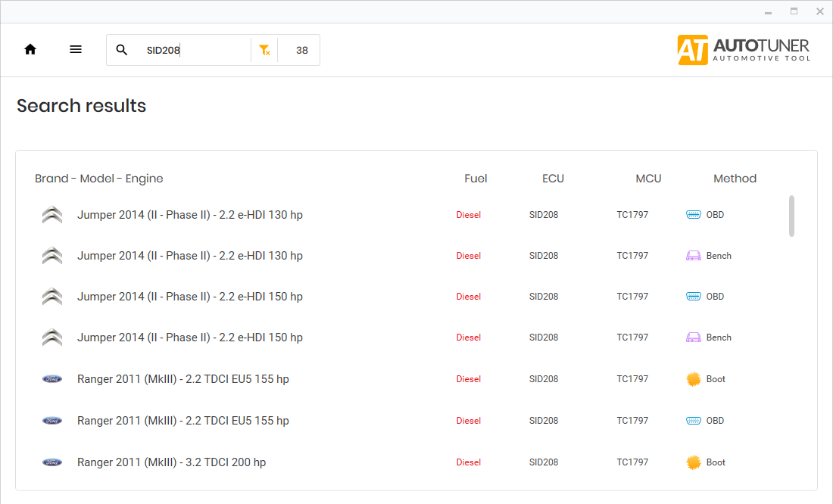The width and height of the screenshot is (833, 504).
Task: Click the ECU column header
Action: (553, 179)
